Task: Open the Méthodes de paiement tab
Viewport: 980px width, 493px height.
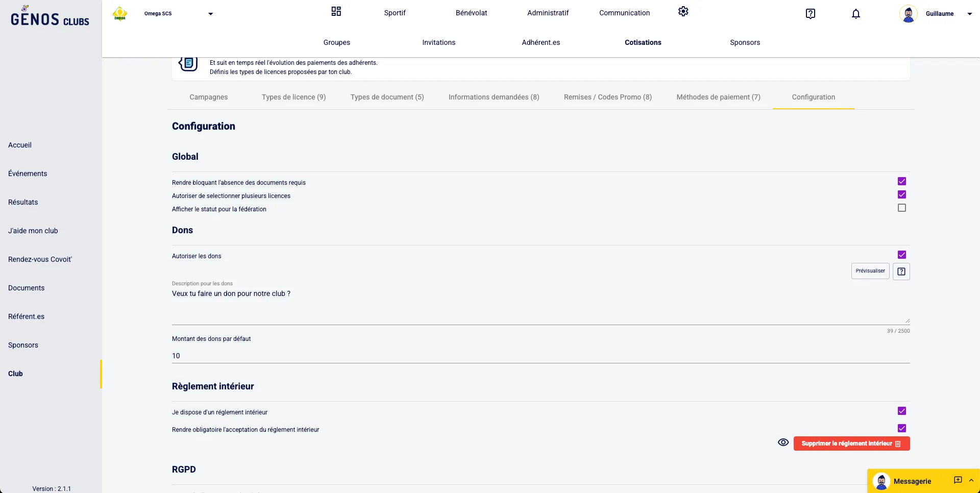Action: [x=718, y=97]
